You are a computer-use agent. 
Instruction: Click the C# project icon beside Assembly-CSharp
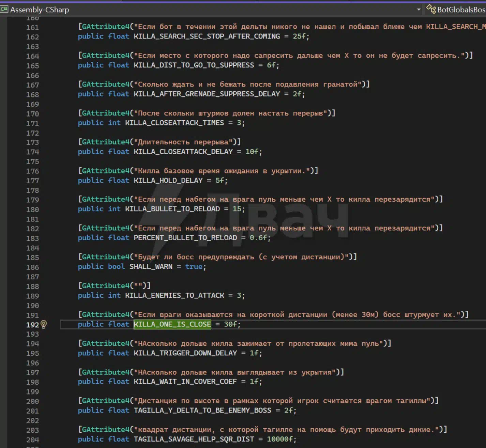pos(4,9)
